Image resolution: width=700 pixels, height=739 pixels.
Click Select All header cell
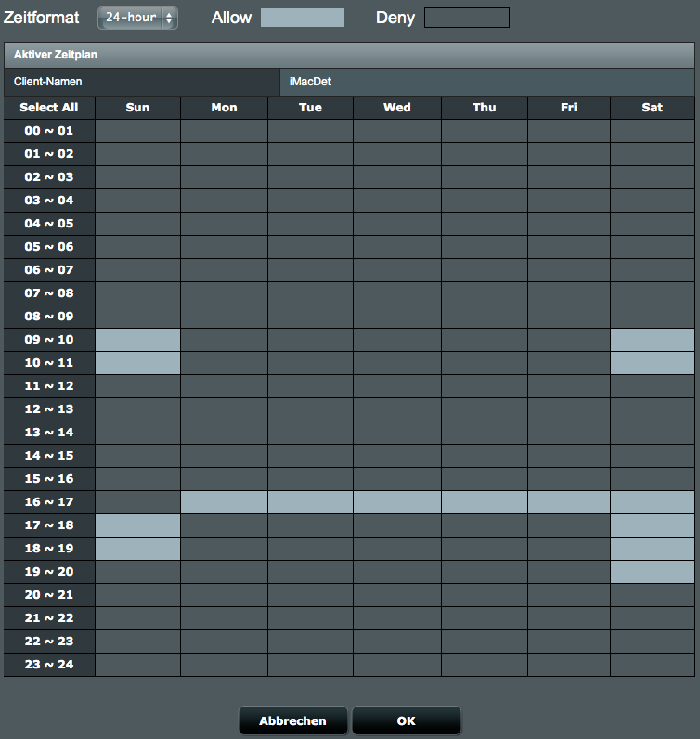coord(49,108)
